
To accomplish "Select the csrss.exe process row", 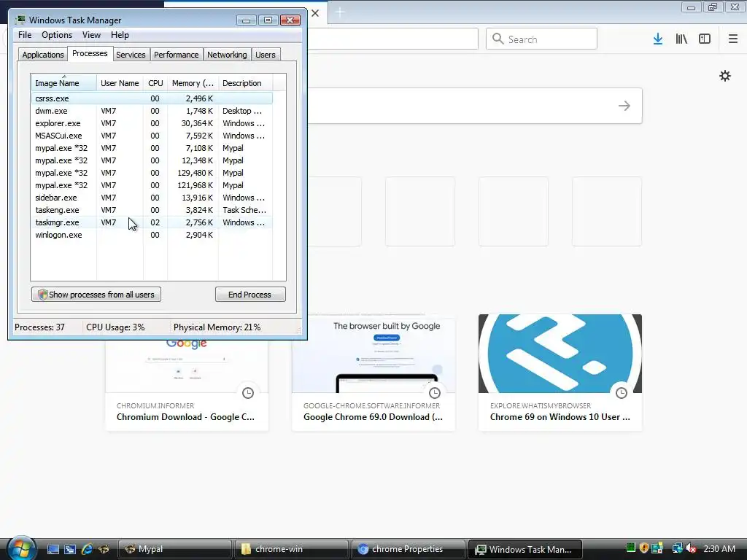I will (x=152, y=98).
